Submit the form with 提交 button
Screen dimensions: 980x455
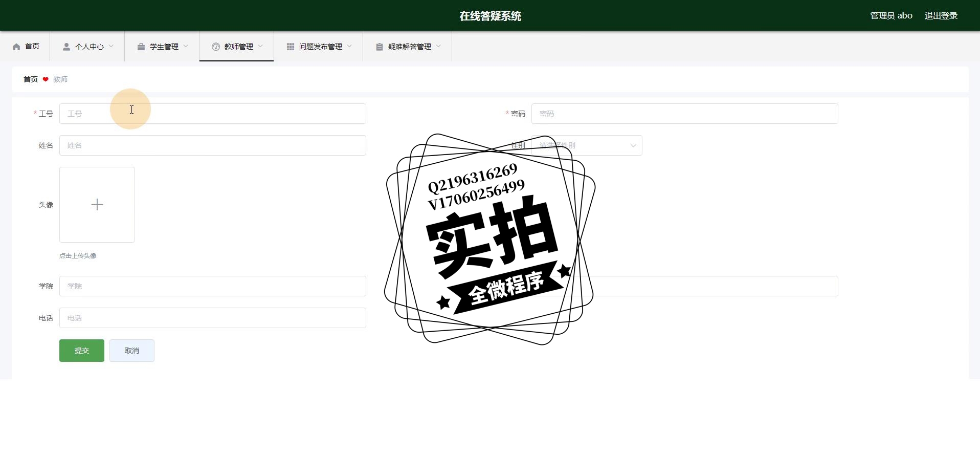tap(82, 351)
